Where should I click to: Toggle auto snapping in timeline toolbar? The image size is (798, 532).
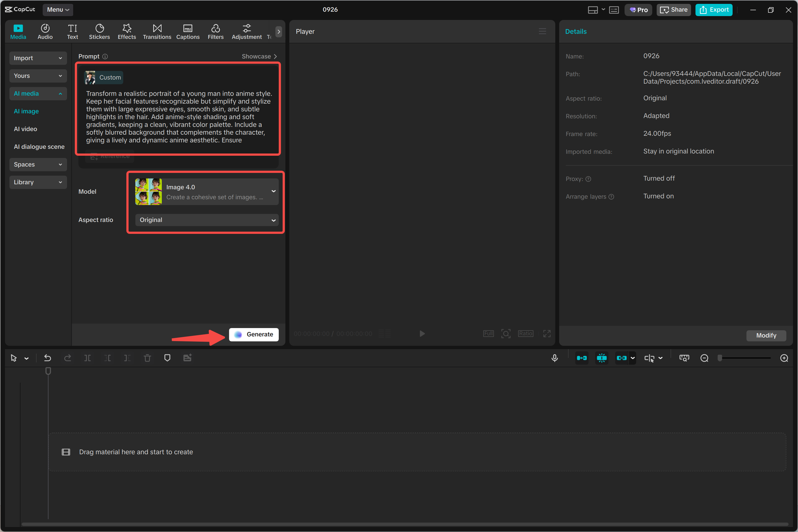(602, 358)
